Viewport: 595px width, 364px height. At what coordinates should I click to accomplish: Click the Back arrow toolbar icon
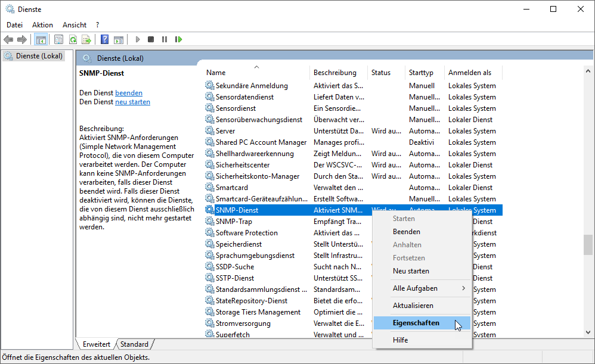pos(8,39)
